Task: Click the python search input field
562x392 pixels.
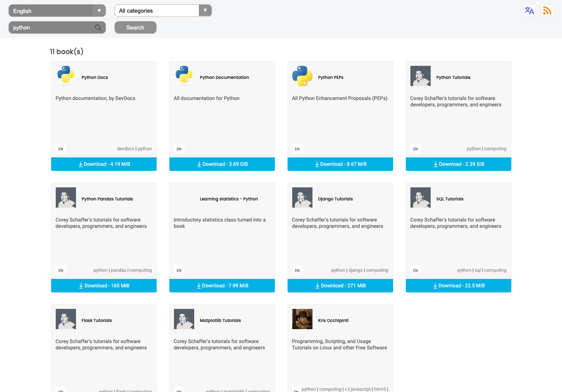Action: click(57, 27)
